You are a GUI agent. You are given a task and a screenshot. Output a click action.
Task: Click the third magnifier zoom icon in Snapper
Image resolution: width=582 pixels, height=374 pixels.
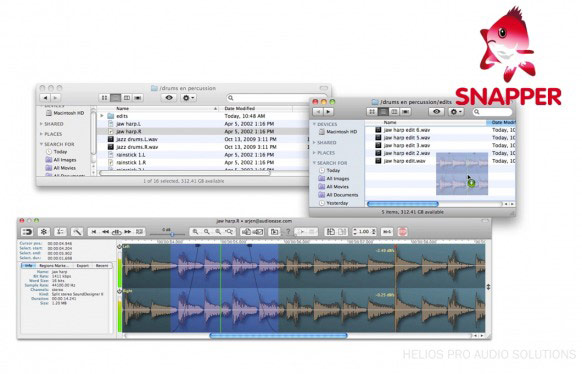[218, 232]
